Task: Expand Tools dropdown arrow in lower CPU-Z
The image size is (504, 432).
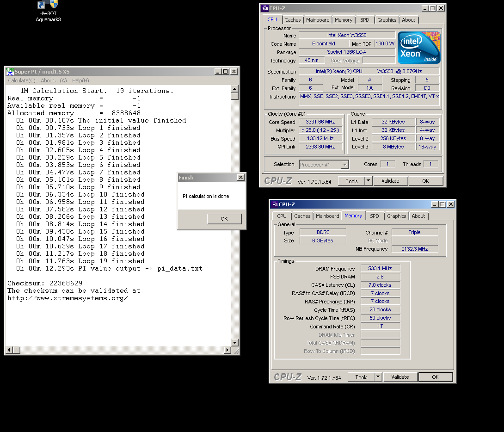Action: point(378,377)
